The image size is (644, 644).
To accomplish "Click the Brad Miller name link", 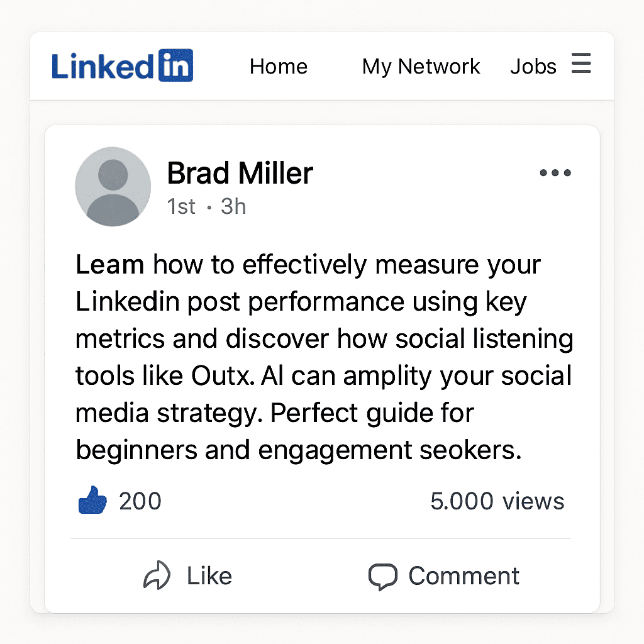I will pyautogui.click(x=240, y=173).
